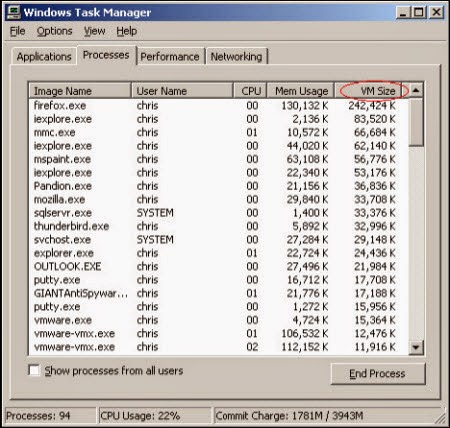
Task: Sort by User Name column header
Action: 182,91
